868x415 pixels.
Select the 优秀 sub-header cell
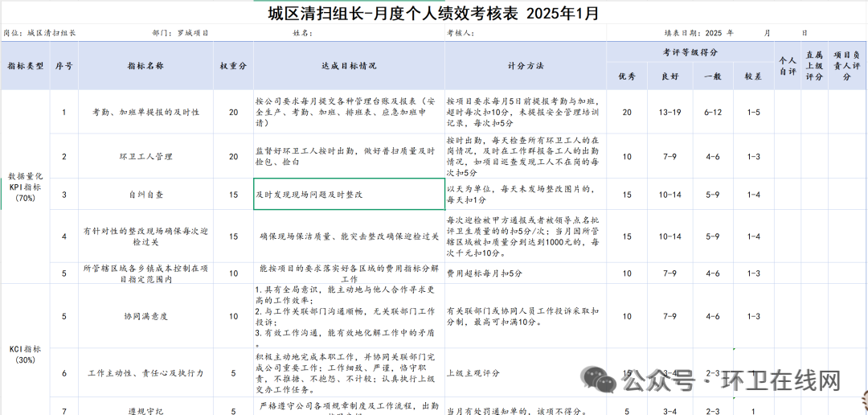click(627, 76)
